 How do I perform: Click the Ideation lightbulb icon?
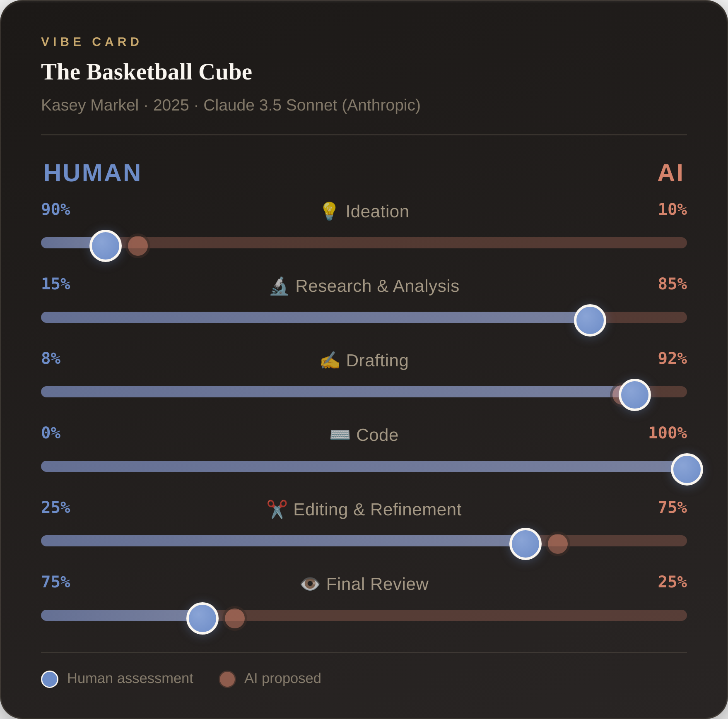329,211
